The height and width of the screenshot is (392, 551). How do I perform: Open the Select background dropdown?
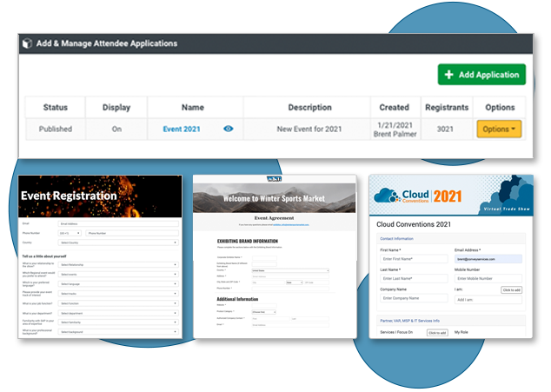118,332
